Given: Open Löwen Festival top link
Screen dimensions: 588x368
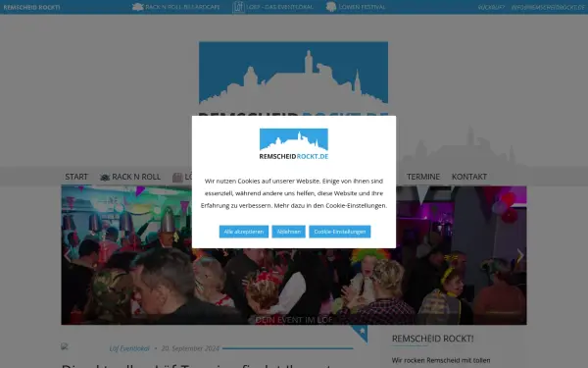Looking at the screenshot, I should pyautogui.click(x=362, y=7).
